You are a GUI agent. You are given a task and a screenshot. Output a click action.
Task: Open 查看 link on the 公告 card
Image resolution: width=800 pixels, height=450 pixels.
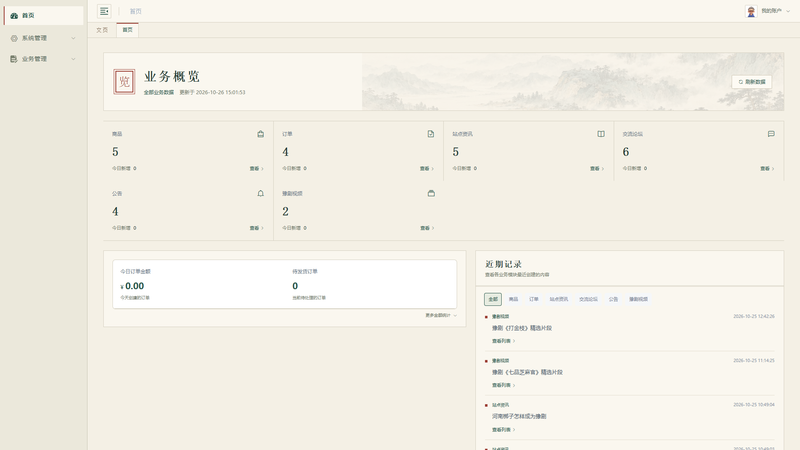(257, 229)
